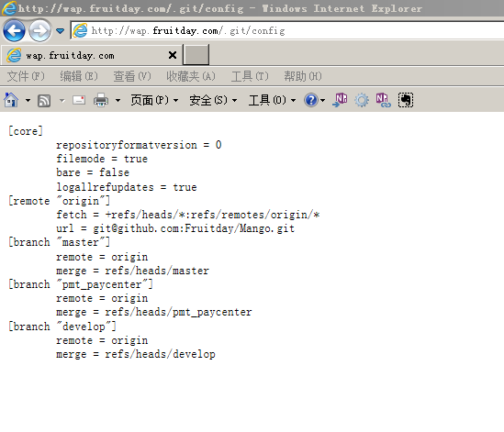Click the filemode = true line

pos(102,159)
